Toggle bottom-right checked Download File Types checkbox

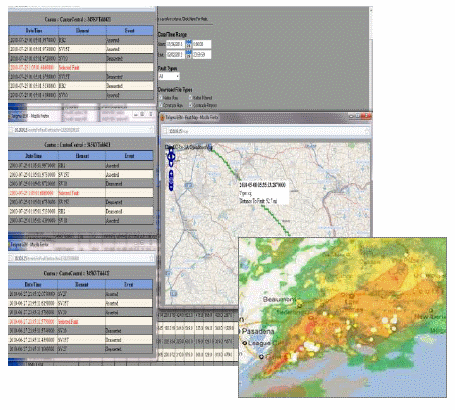(191, 105)
